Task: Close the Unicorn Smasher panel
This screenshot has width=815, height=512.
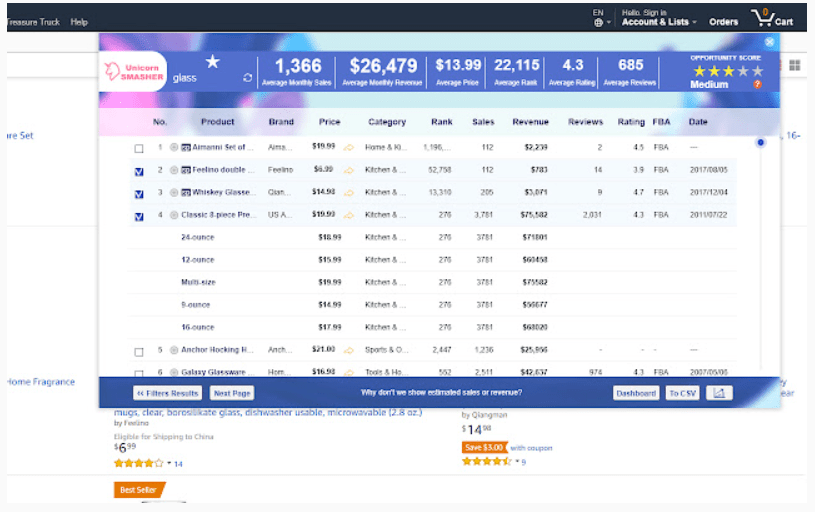Action: [769, 42]
